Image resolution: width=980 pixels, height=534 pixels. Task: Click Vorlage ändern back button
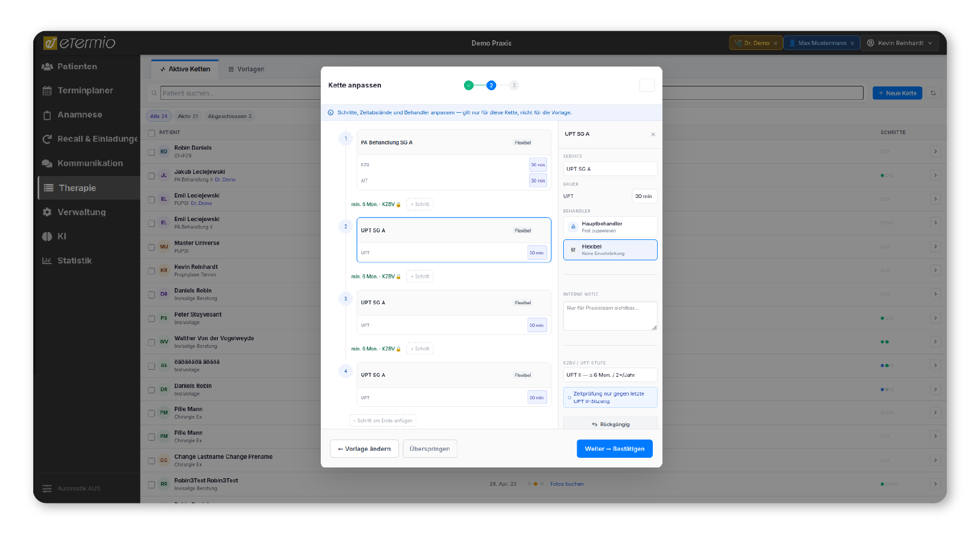pos(364,449)
